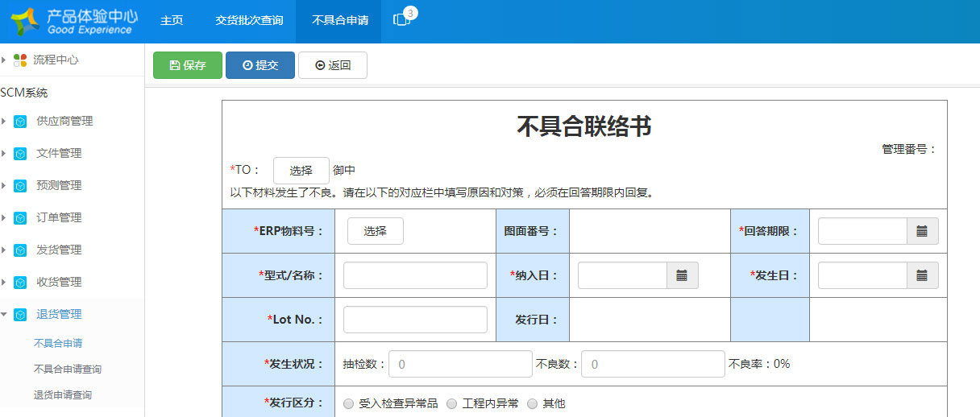Click 选择 button for ERP物料号
This screenshot has width=980, height=417.
click(x=376, y=231)
